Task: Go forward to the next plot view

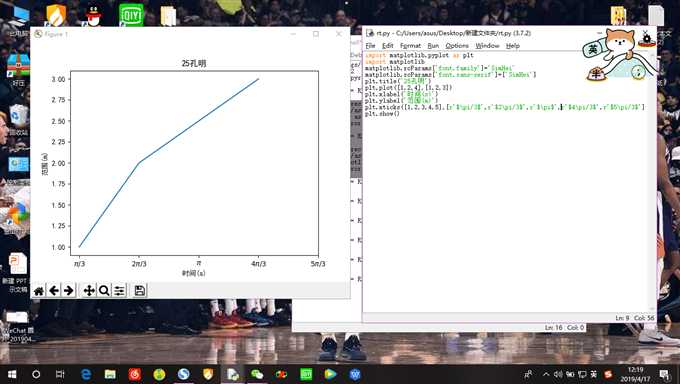Action: [69, 290]
